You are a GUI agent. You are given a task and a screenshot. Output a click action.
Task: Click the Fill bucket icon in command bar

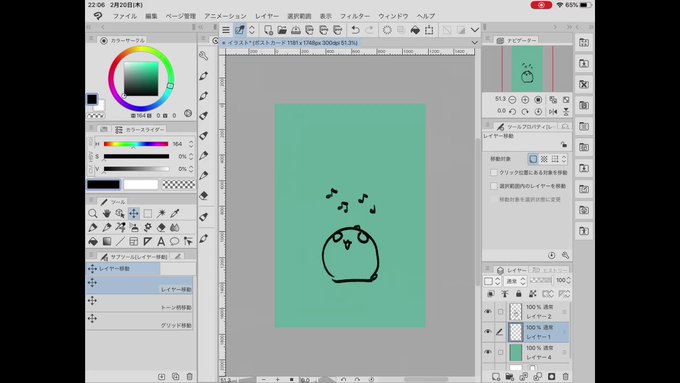pyautogui.click(x=415, y=30)
